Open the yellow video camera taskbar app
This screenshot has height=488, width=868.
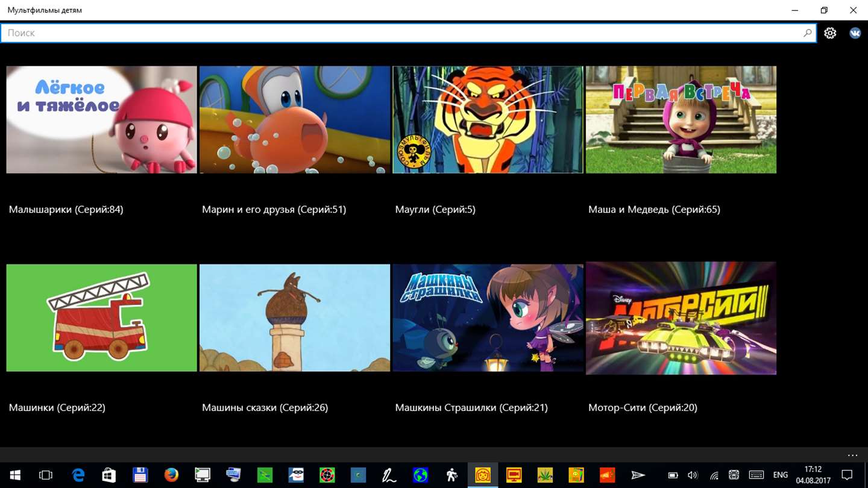pyautogui.click(x=514, y=475)
